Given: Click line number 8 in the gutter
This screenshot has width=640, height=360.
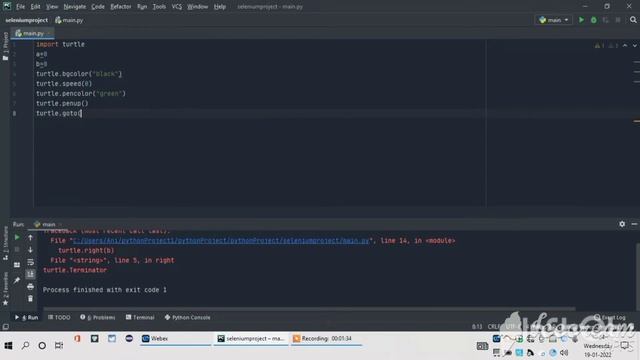Looking at the screenshot, I should pyautogui.click(x=15, y=113).
